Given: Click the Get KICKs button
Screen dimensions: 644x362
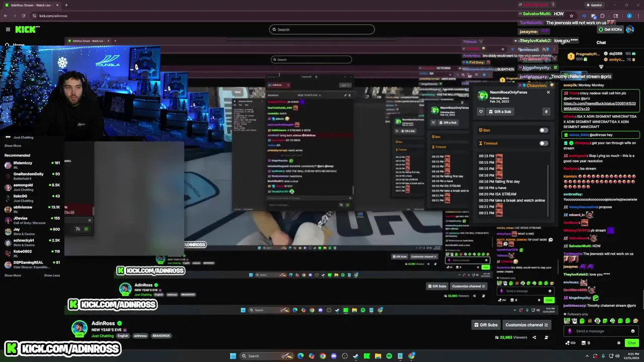Looking at the screenshot, I should [x=610, y=29].
